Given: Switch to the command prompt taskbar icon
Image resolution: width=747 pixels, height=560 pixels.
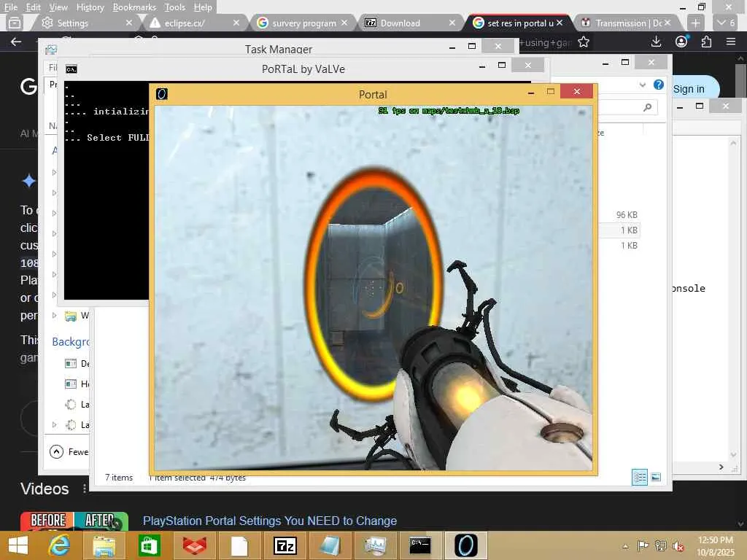Looking at the screenshot, I should coord(420,545).
